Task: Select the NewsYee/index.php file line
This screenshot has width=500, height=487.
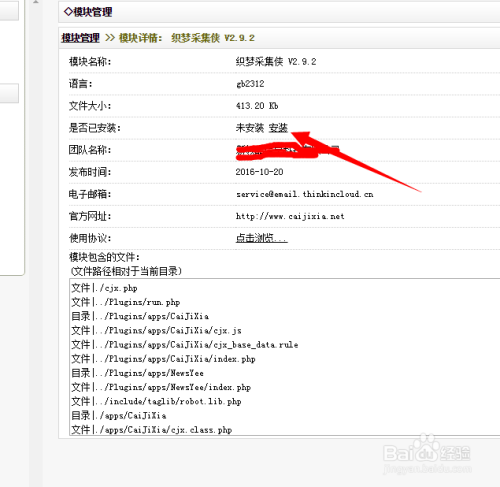Action: click(x=161, y=387)
